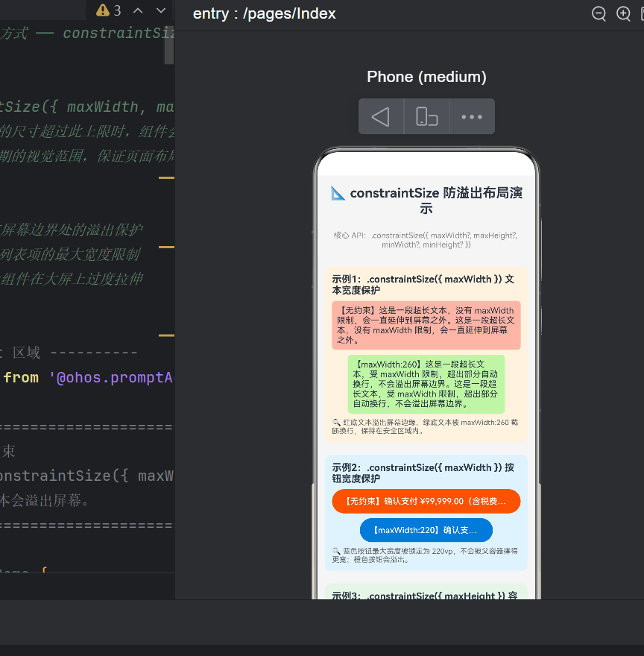Rotate the device with the orientation icon
This screenshot has width=644, height=656.
tap(427, 117)
